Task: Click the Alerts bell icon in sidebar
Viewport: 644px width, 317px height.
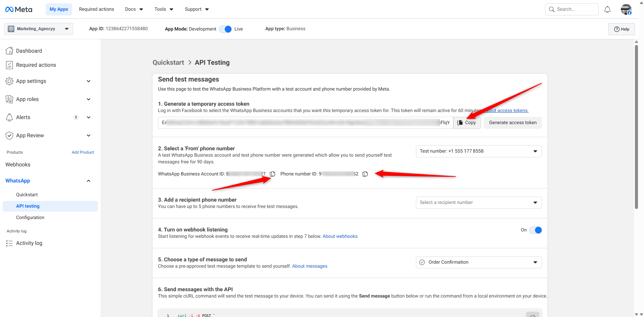Action: pos(9,117)
